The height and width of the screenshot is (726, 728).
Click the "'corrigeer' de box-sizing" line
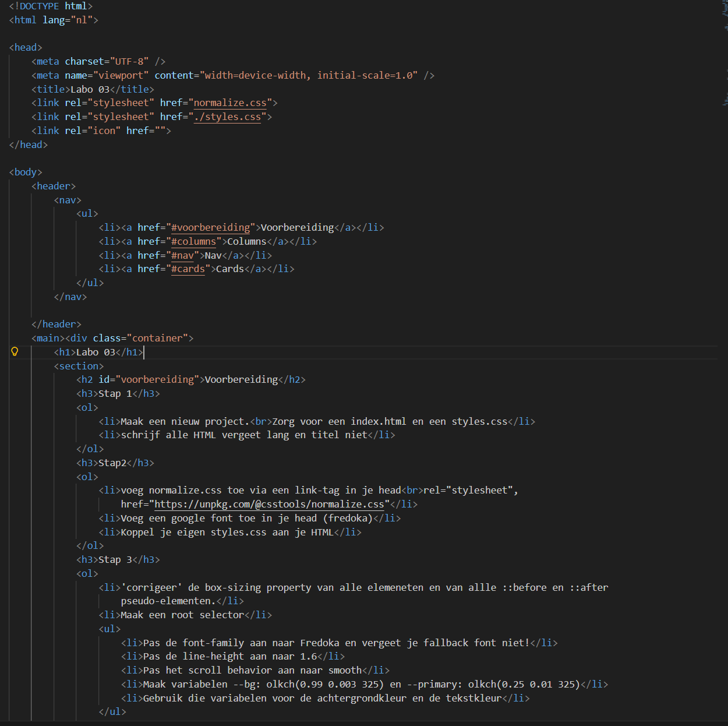(354, 588)
